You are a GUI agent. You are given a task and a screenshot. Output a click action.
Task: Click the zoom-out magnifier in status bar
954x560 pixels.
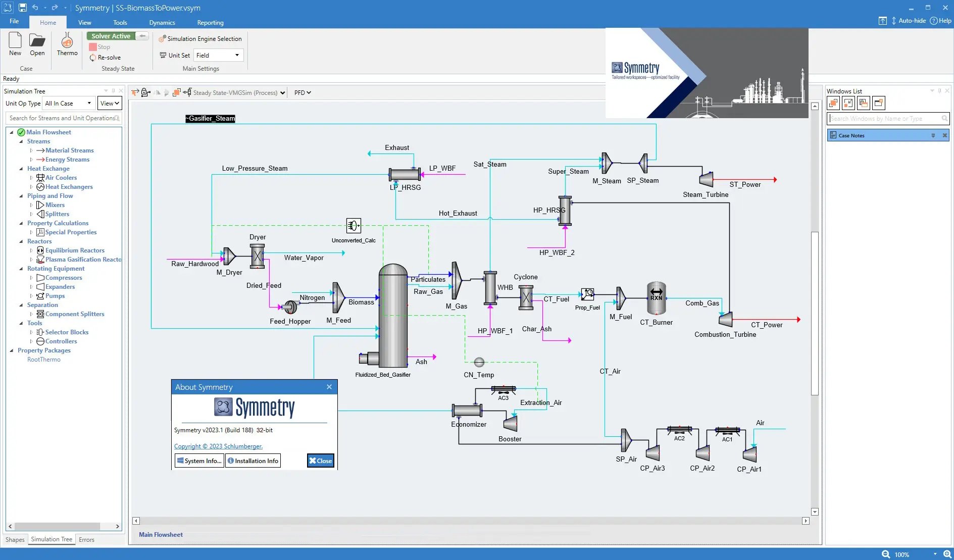(x=885, y=554)
